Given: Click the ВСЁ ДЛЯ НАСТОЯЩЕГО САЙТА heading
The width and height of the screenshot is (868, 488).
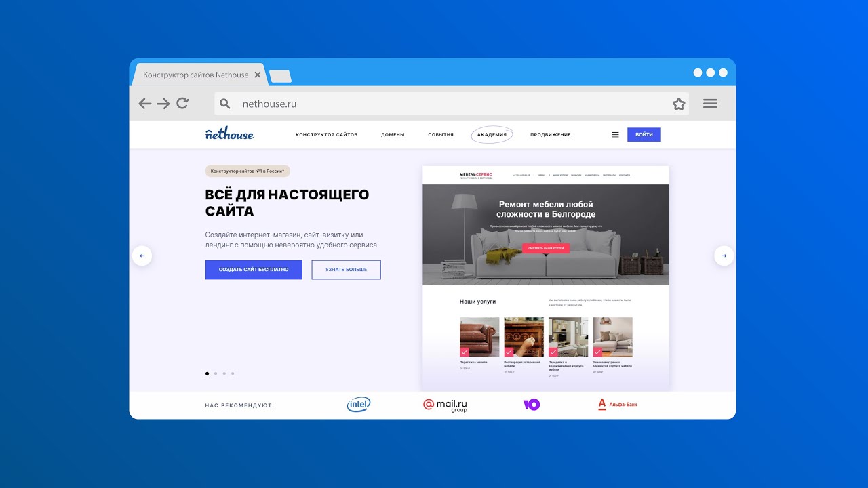Looking at the screenshot, I should tap(287, 203).
